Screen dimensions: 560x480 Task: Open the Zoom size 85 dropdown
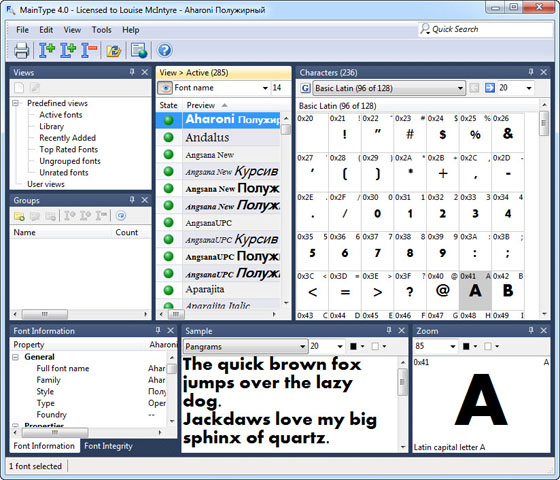pyautogui.click(x=453, y=346)
